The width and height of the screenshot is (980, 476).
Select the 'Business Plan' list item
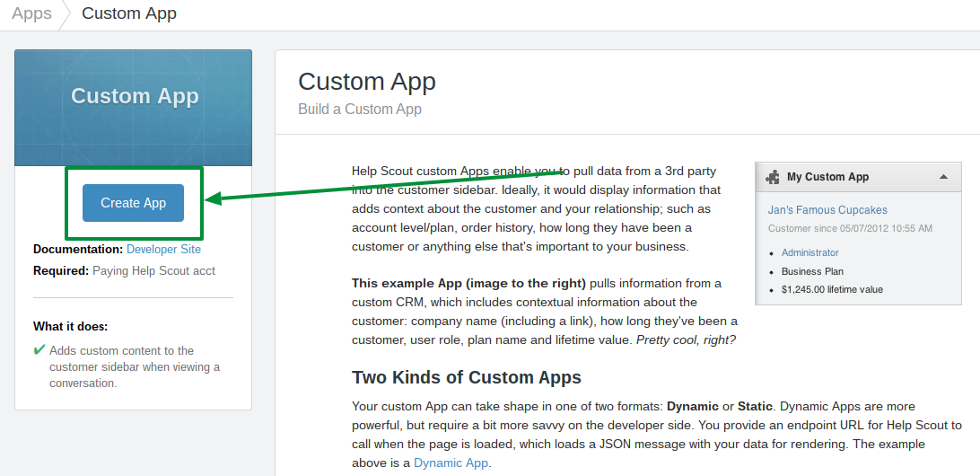pos(812,271)
